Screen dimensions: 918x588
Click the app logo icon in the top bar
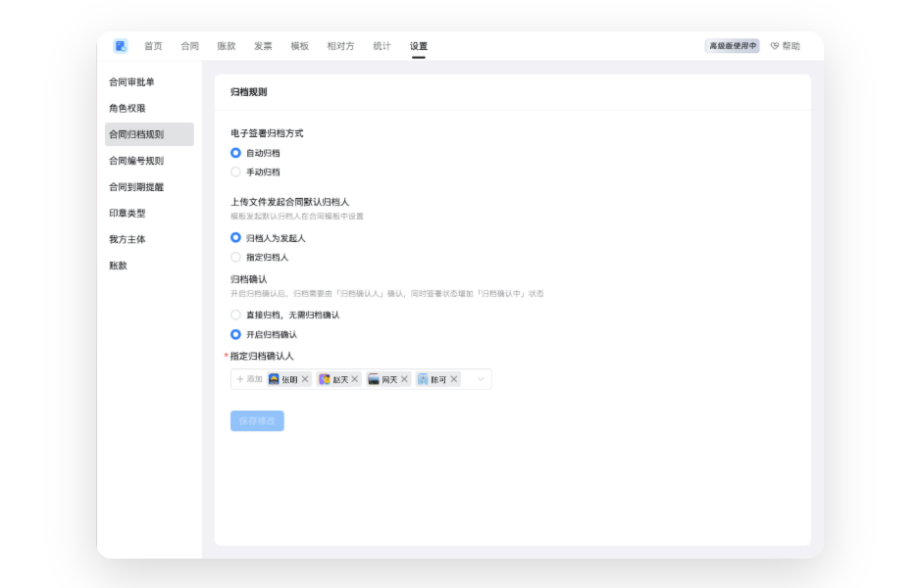121,46
